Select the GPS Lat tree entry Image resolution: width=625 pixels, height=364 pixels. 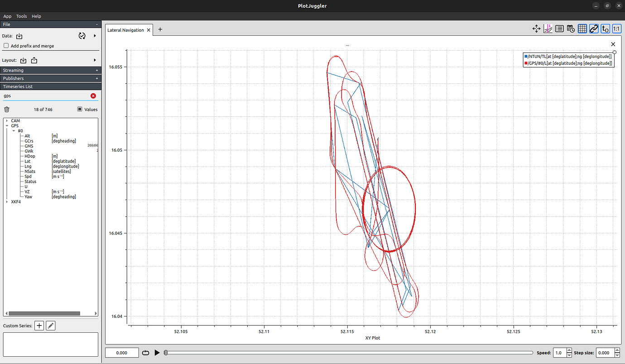tap(28, 161)
